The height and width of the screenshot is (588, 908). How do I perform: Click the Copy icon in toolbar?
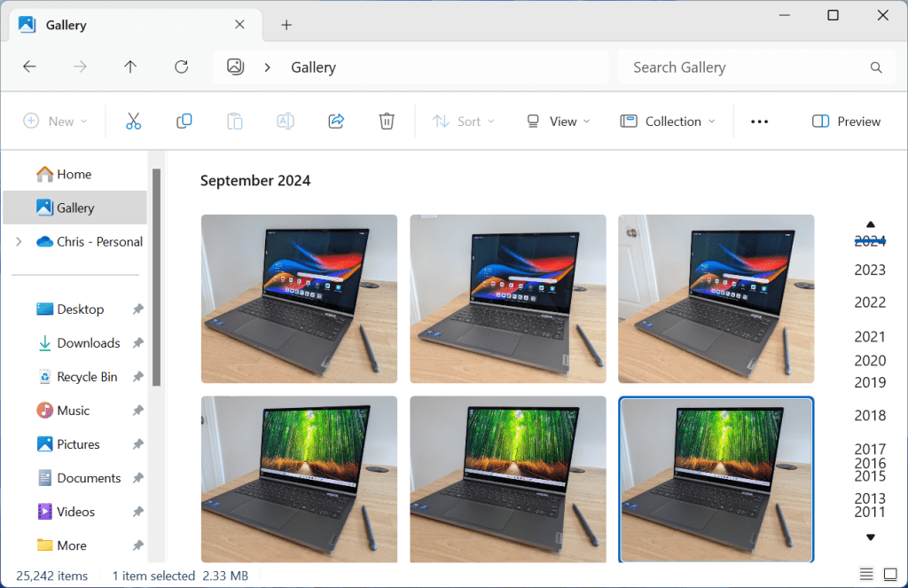click(x=184, y=122)
